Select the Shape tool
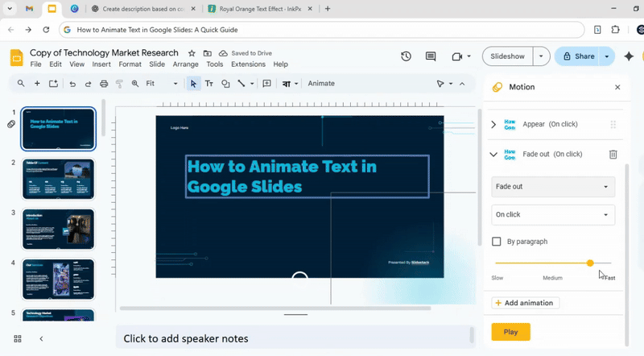 (x=225, y=84)
